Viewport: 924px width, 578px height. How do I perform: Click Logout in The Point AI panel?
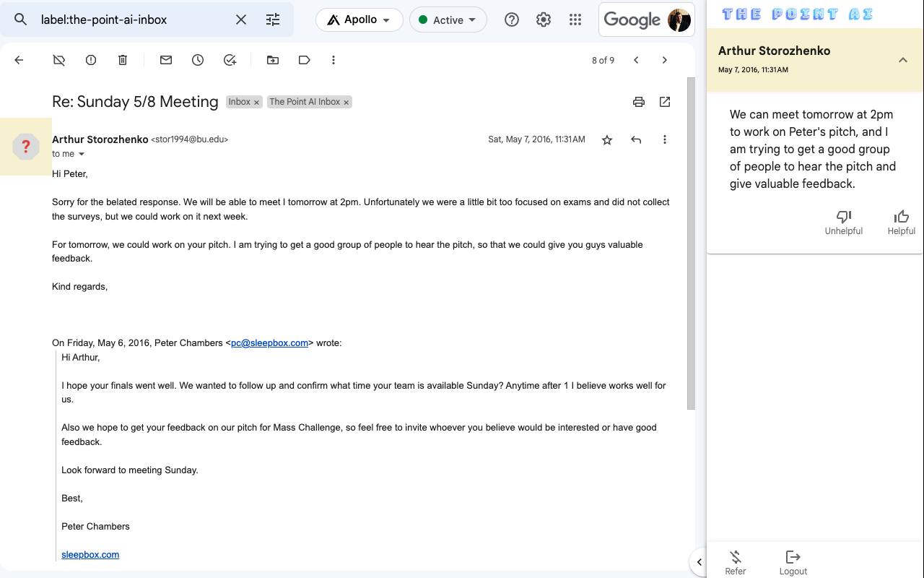[793, 561]
